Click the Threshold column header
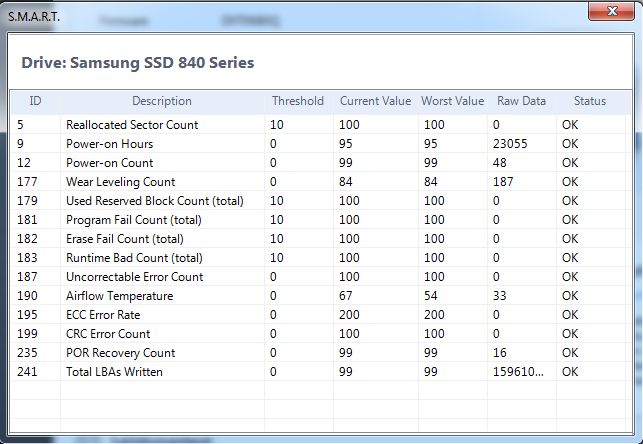 [298, 101]
